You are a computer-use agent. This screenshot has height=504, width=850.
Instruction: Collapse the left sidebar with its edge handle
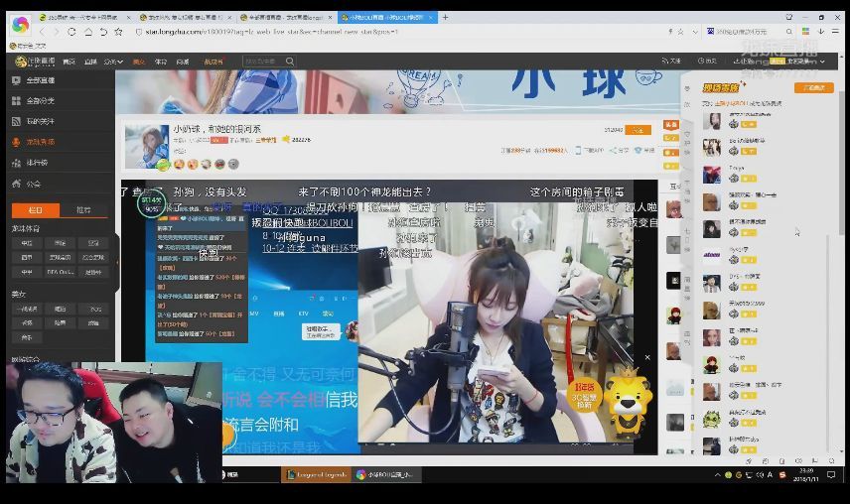point(117,263)
